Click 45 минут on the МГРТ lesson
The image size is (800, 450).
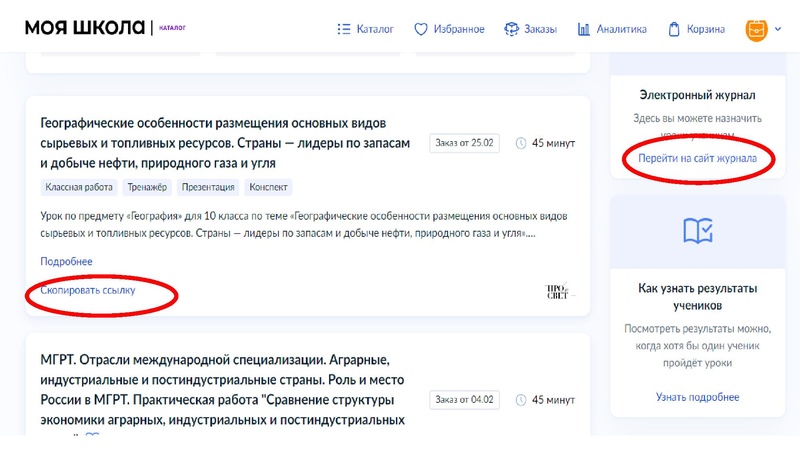[x=554, y=400]
